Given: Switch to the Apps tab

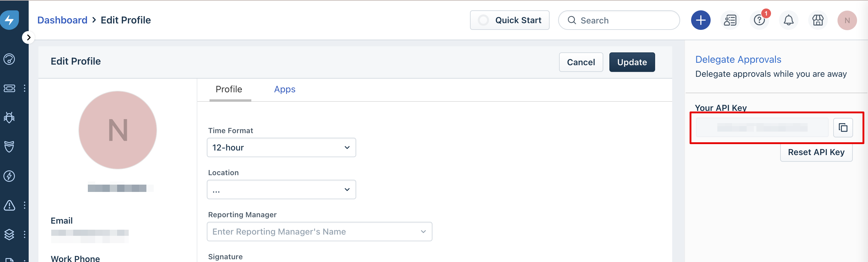Looking at the screenshot, I should tap(284, 89).
